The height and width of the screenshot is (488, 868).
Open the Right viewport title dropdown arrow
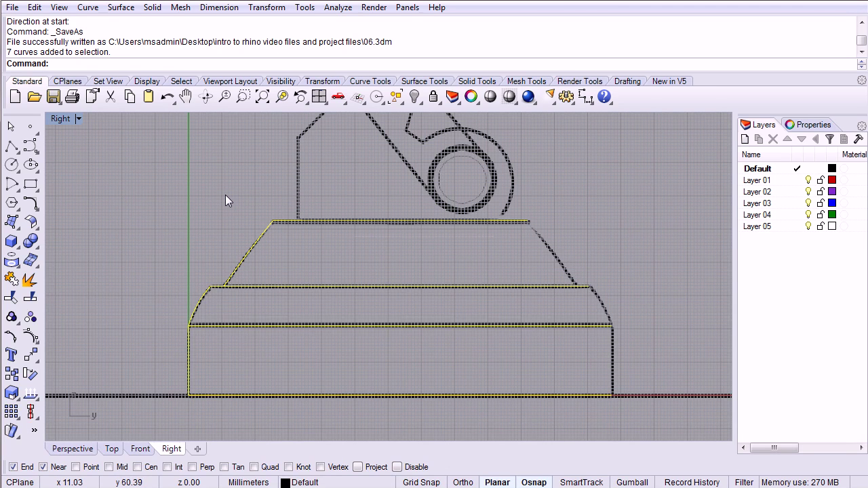click(79, 119)
